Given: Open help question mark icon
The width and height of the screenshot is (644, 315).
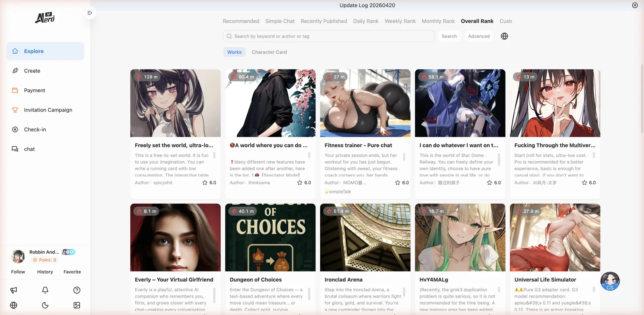Looking at the screenshot, I should (77, 290).
